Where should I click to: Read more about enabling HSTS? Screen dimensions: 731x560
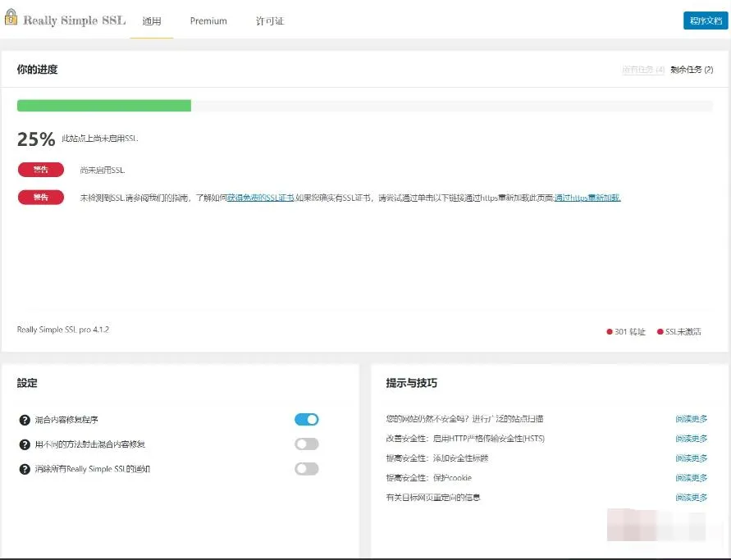pos(692,439)
